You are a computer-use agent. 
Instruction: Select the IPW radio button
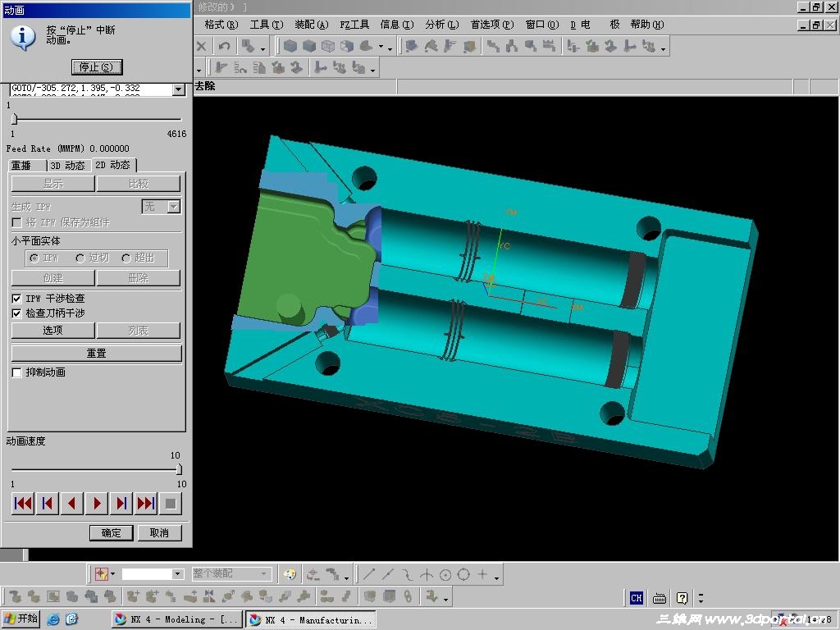34,258
